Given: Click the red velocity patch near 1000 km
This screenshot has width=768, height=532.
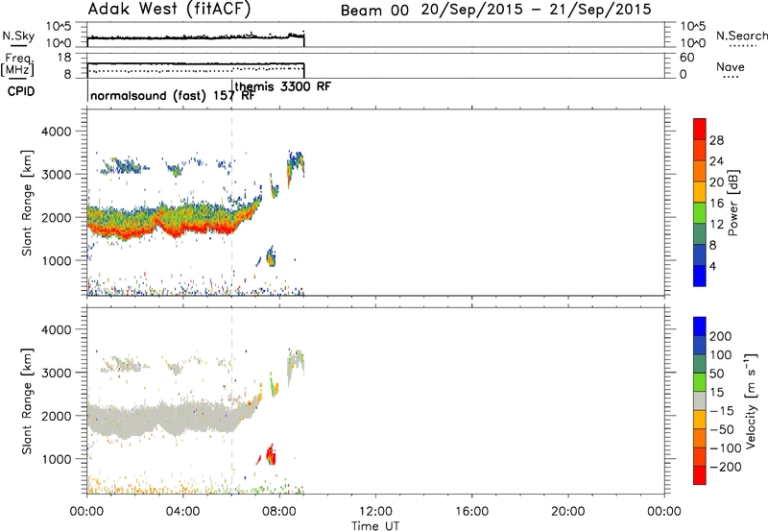Looking at the screenshot, I should tap(271, 454).
